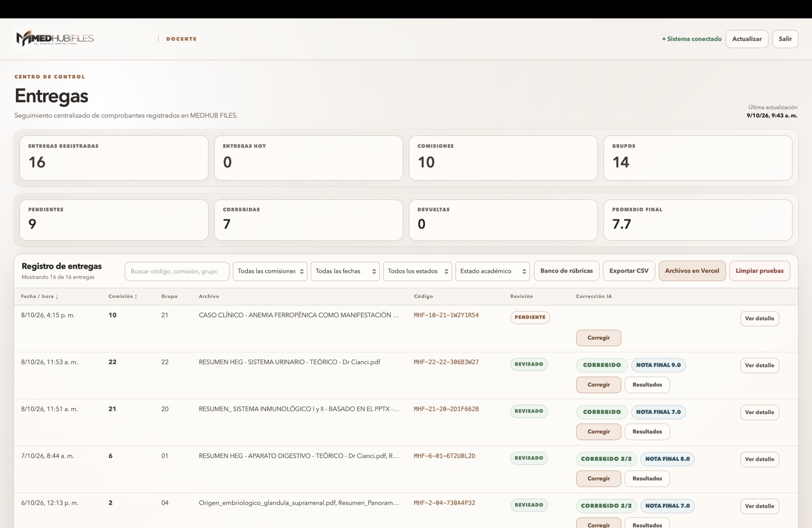Click file name RESUMEN HEG - SISTEMA URINARIO
Viewport: 812px width, 528px height.
(x=290, y=362)
